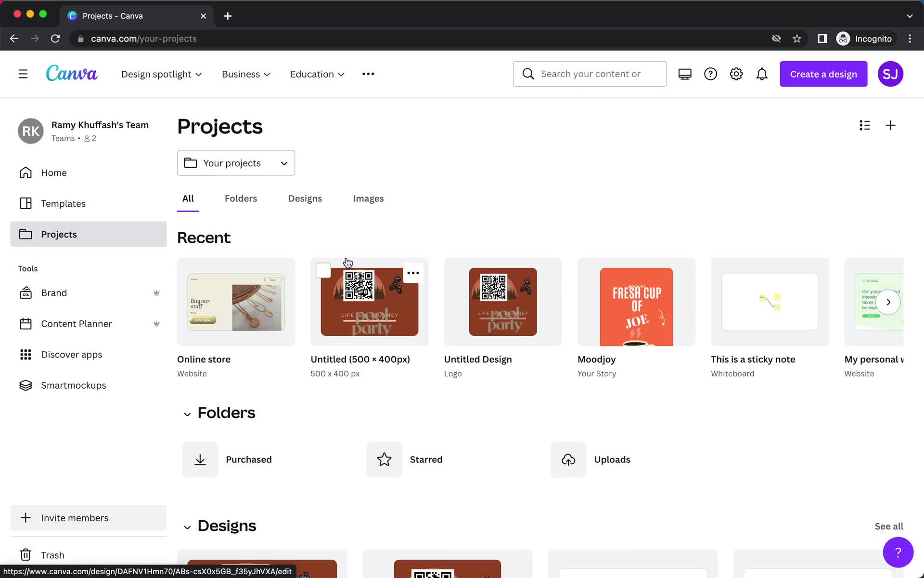
Task: Open Content Planner in the sidebar
Action: coord(89,324)
